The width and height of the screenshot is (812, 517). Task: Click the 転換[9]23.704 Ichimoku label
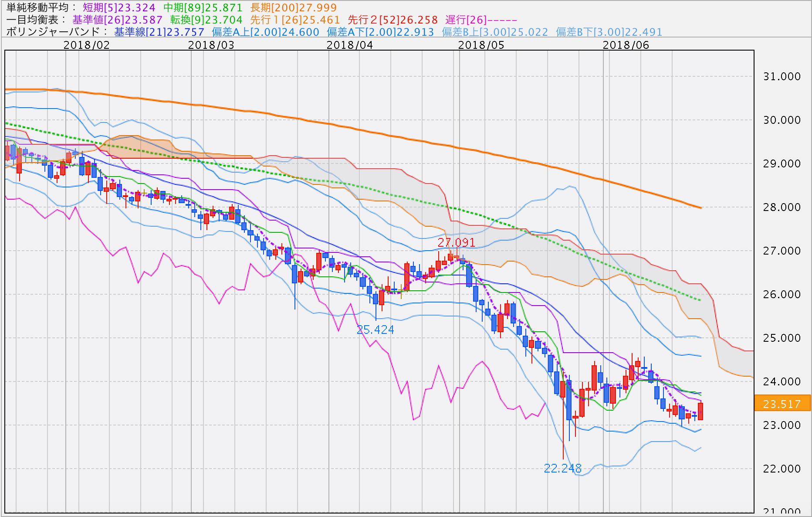(x=206, y=20)
